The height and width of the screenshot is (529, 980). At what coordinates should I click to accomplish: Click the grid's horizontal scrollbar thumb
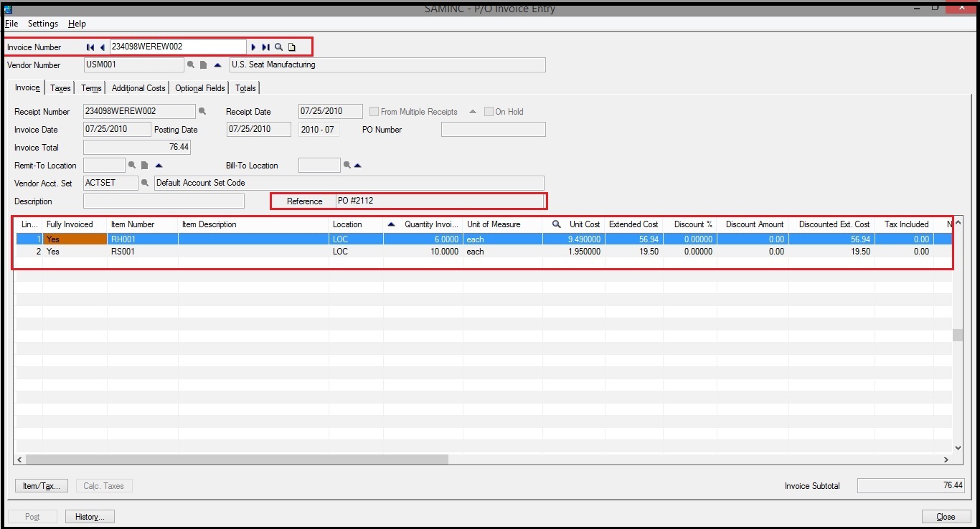click(237, 459)
